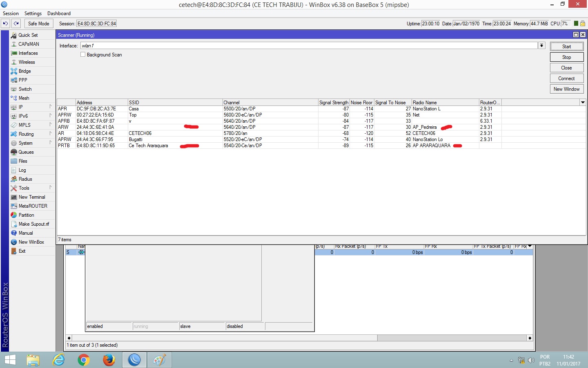This screenshot has height=368, width=588.
Task: Select the CETECH06 scan result row
Action: pyautogui.click(x=321, y=133)
